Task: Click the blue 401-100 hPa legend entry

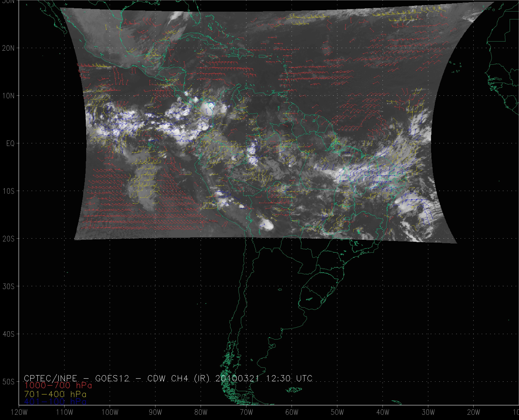Action: (55, 401)
